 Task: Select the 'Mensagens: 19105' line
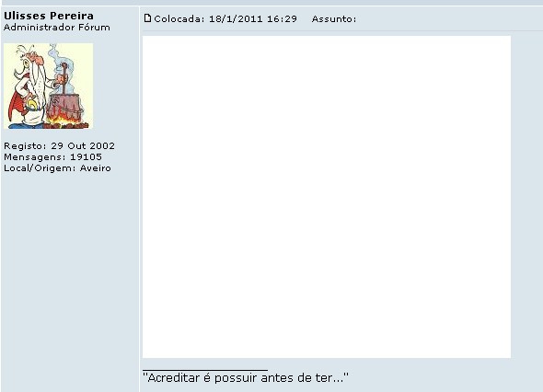tap(52, 156)
